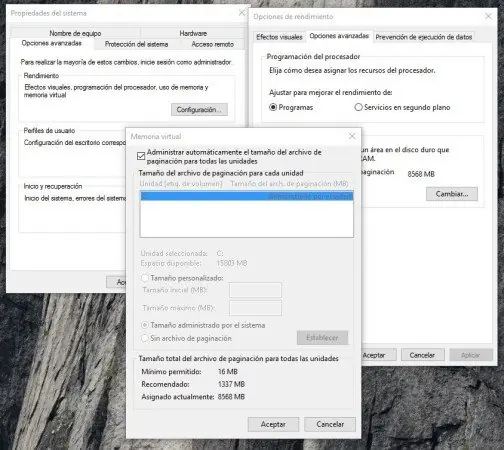Viewport: 504px width, 450px height.
Task: Open Protección del sistema tab
Action: point(136,44)
